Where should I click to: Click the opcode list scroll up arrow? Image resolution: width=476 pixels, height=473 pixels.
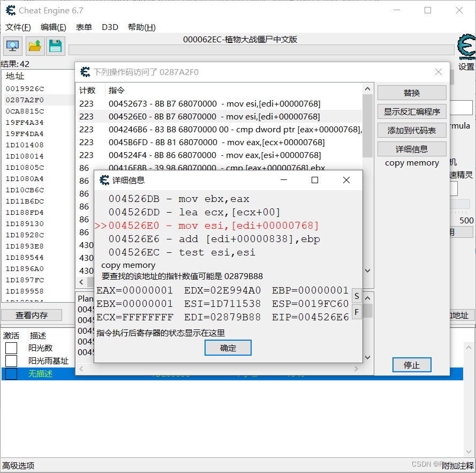[x=368, y=89]
